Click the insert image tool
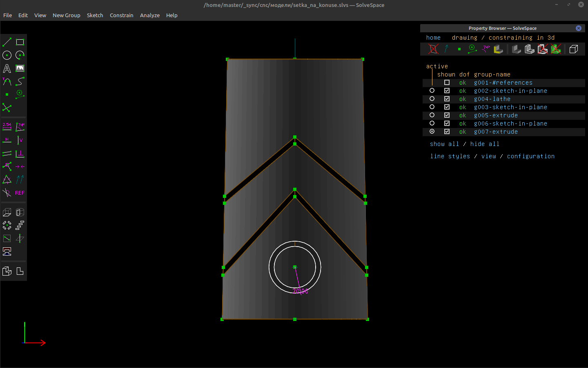Viewport: 588px width, 368px height. coord(20,68)
